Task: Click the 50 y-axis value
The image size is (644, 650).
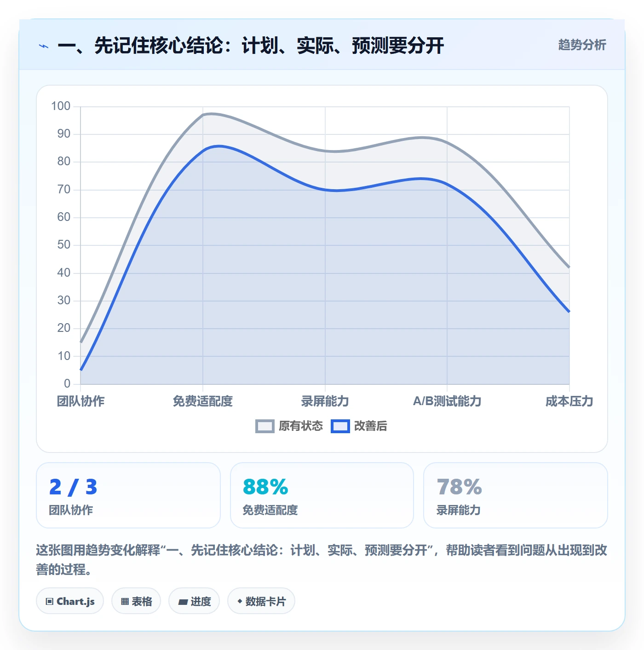Action: [64, 245]
